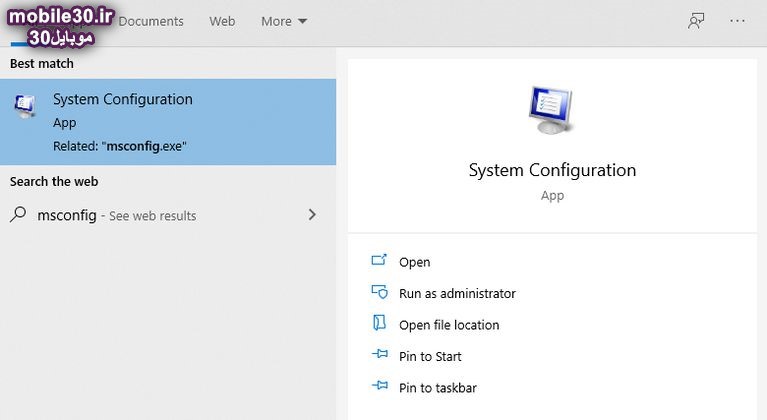Screen dimensions: 767x420
Task: Choose Run as administrator
Action: [x=457, y=293]
